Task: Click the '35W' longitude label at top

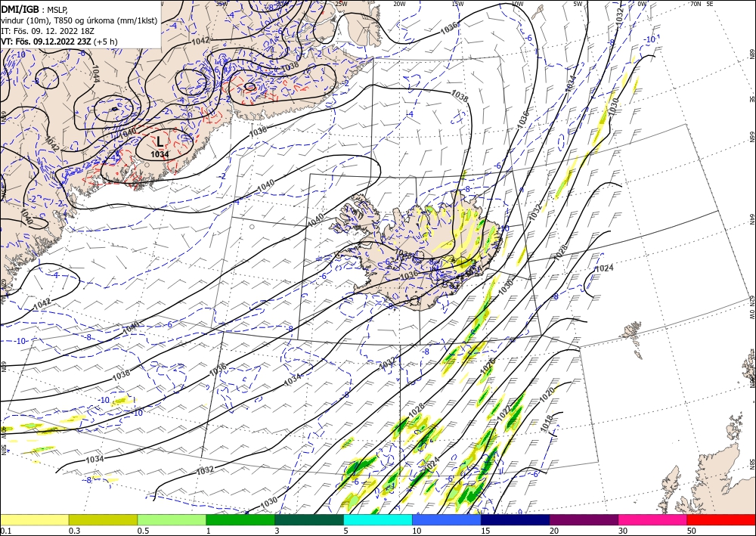Action: click(x=222, y=4)
